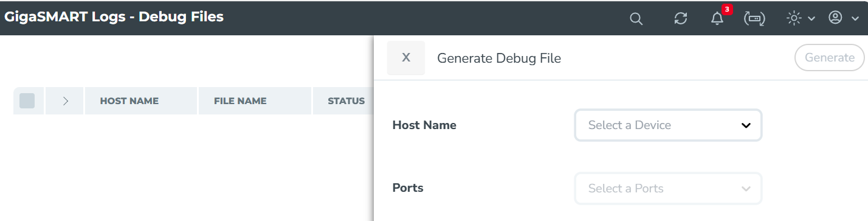Expand rows using the header chevron

(65, 101)
